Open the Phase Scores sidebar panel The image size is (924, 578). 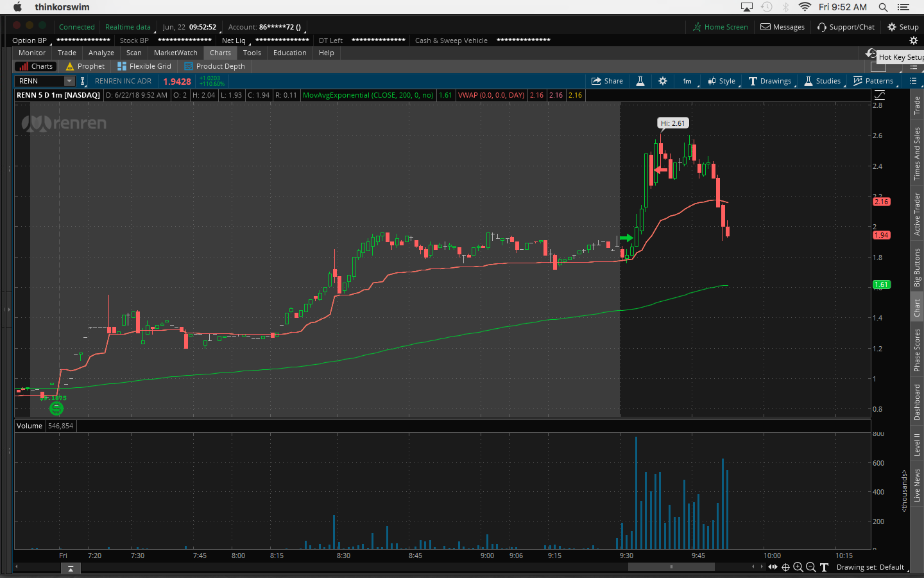point(917,350)
